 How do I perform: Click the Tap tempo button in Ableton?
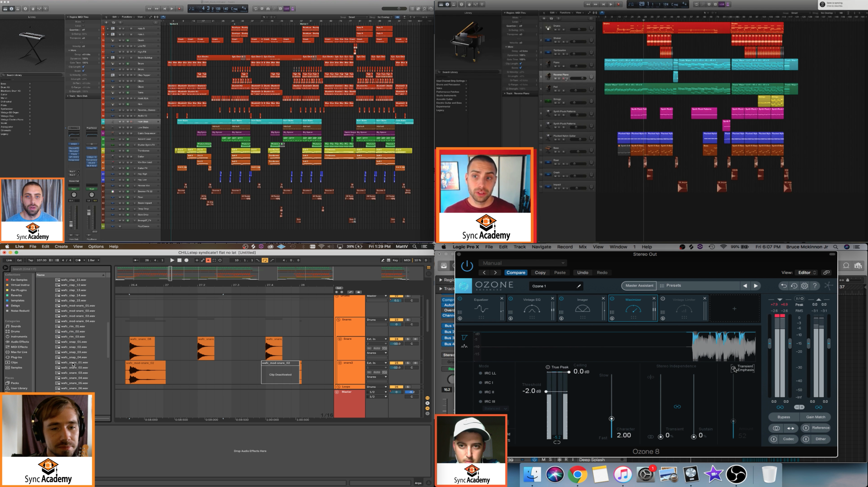30,260
